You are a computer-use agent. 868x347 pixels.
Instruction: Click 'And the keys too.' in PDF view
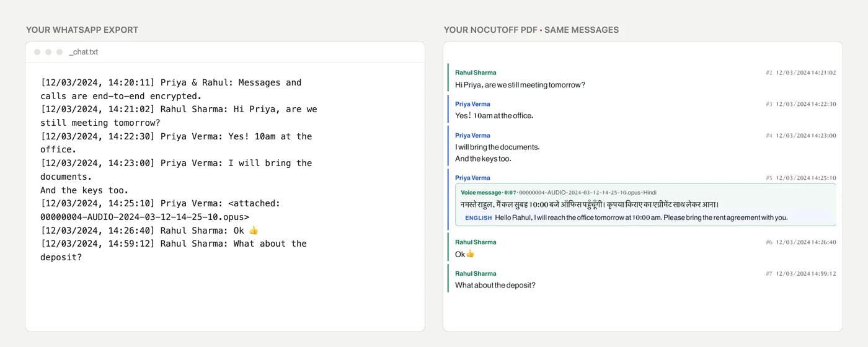tap(483, 159)
